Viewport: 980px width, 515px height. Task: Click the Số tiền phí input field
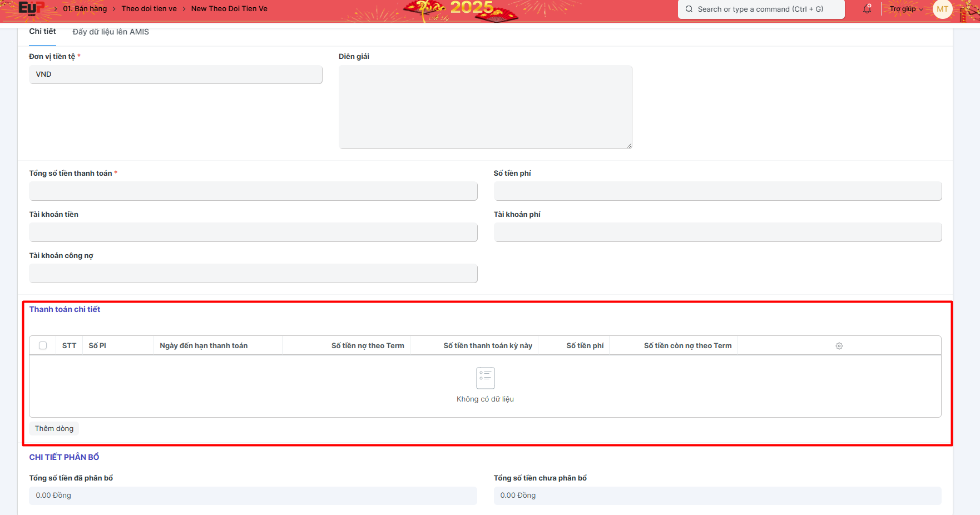[x=717, y=191]
